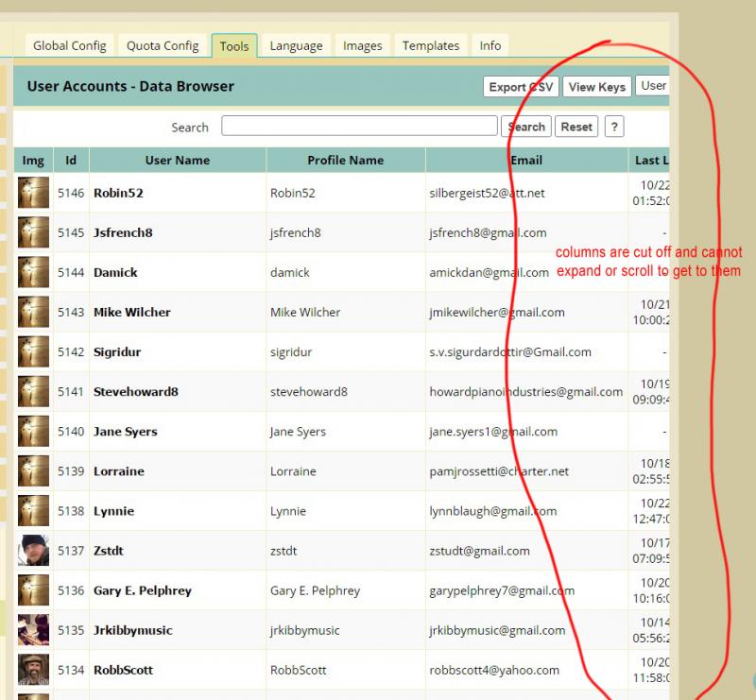Screen dimensions: 756x700
Task: Open Robin52's profile image thumbnail
Action: pyautogui.click(x=33, y=193)
